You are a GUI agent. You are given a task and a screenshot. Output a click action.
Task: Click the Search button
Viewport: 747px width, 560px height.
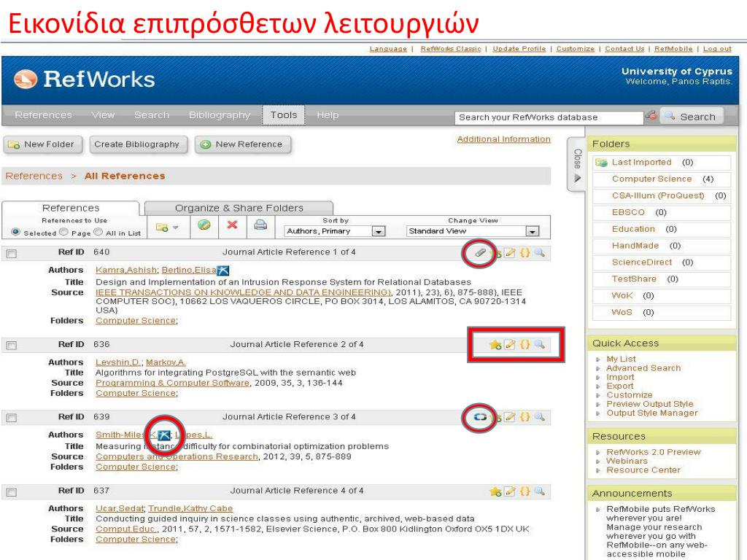[692, 117]
